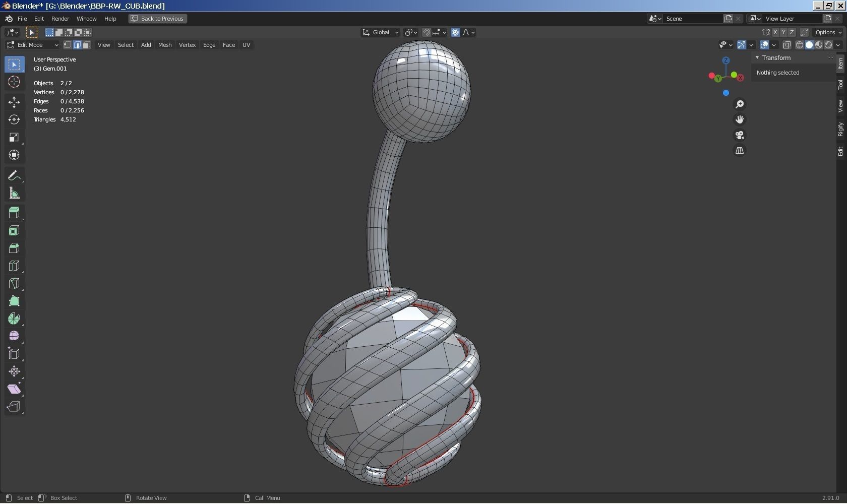Switch to solid shading

[x=809, y=45]
